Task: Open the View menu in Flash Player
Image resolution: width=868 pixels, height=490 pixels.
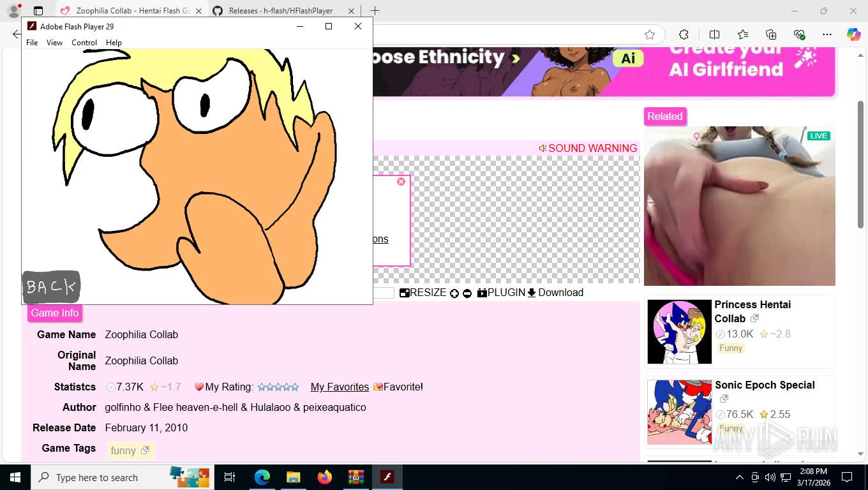Action: point(54,43)
